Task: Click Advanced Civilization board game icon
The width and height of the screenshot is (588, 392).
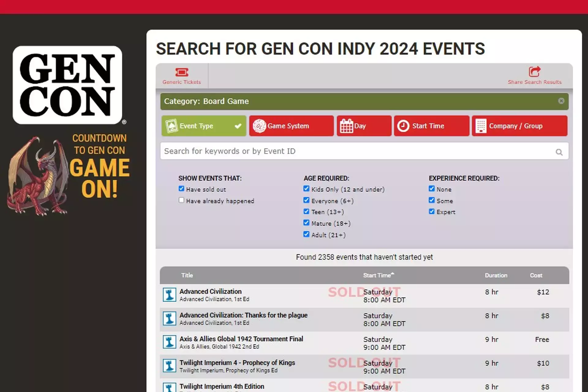Action: [x=169, y=295]
